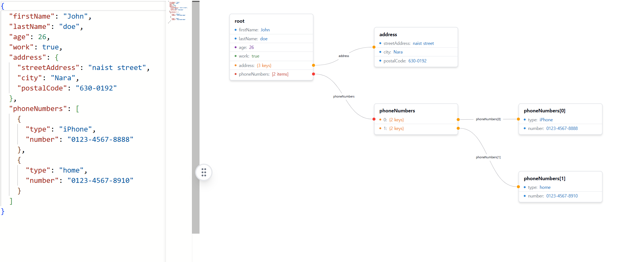Select the address node title
Viewport: 644px width, 262px height.
pyautogui.click(x=388, y=35)
